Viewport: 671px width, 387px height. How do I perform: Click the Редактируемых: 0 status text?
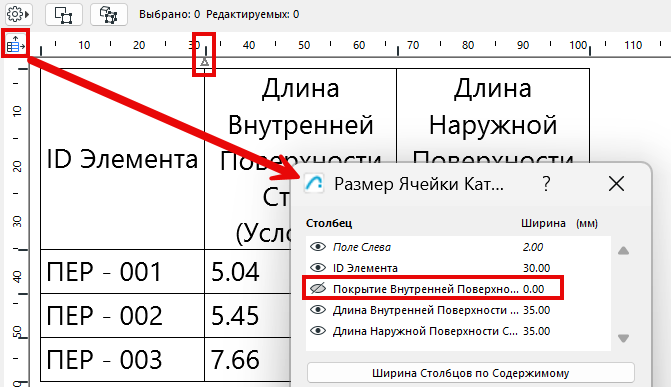point(252,14)
